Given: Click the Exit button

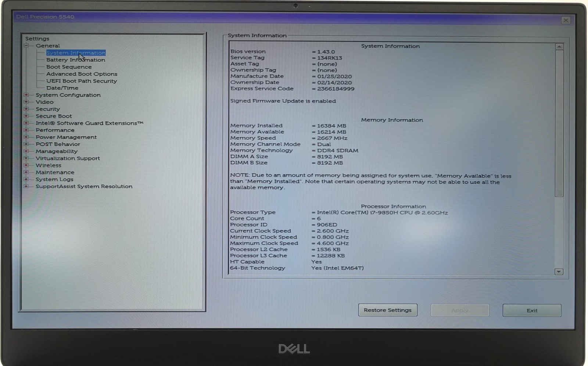Looking at the screenshot, I should [532, 310].
